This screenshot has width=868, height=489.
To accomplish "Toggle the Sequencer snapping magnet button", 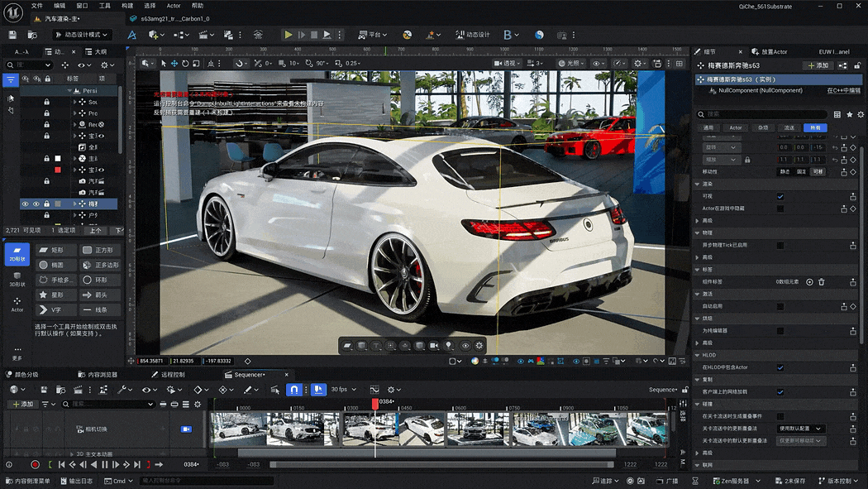I will [x=294, y=390].
